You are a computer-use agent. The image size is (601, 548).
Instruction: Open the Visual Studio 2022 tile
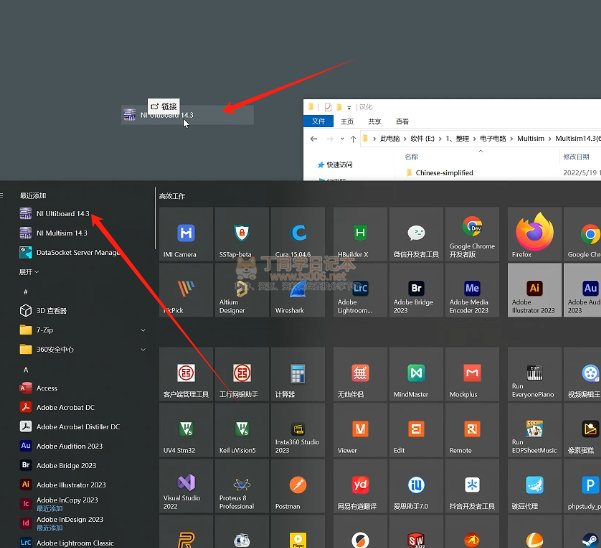(x=185, y=487)
